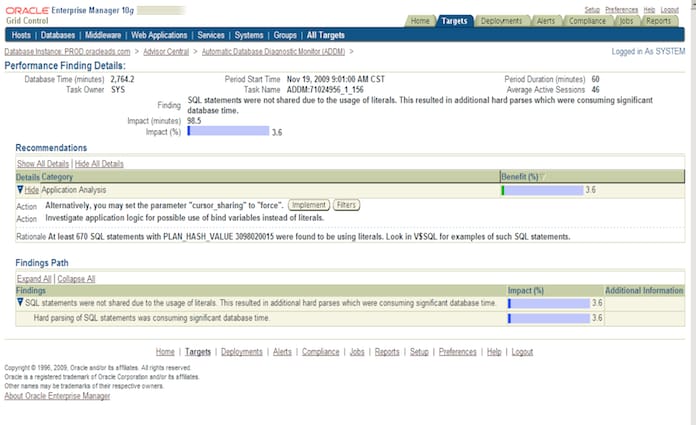This screenshot has height=425, width=696.
Task: Click the Alerts footer link
Action: tap(282, 352)
